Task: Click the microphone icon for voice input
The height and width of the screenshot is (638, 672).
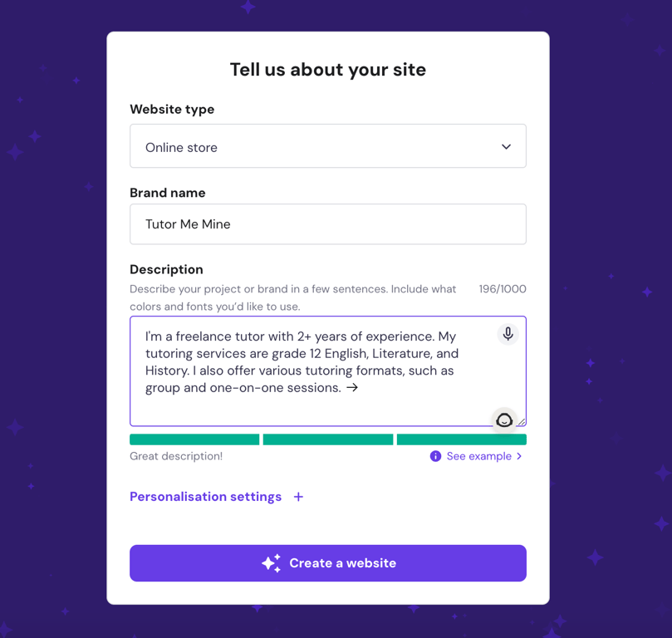Action: tap(507, 334)
